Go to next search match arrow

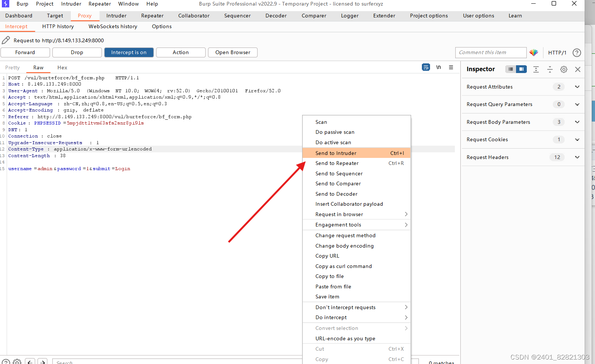43,362
